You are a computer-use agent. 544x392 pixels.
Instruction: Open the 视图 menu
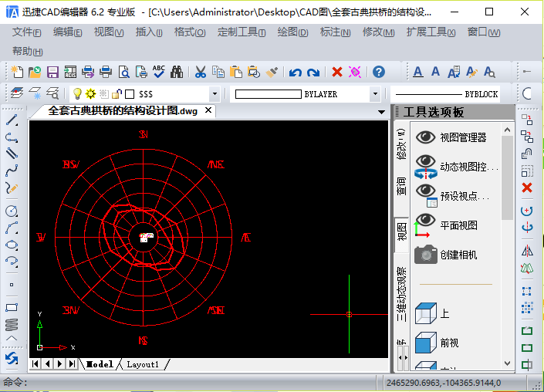tap(109, 32)
